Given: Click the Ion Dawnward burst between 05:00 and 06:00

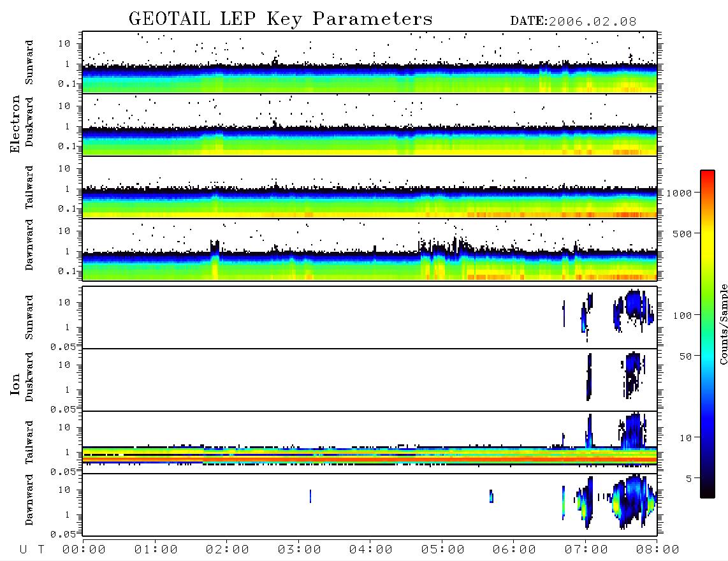Looking at the screenshot, I should pyautogui.click(x=491, y=496).
